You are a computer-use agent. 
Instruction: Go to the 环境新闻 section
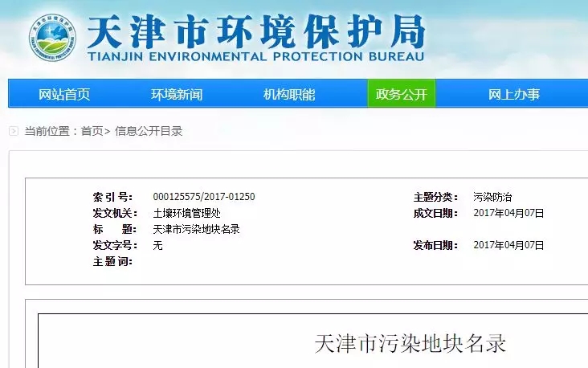177,94
